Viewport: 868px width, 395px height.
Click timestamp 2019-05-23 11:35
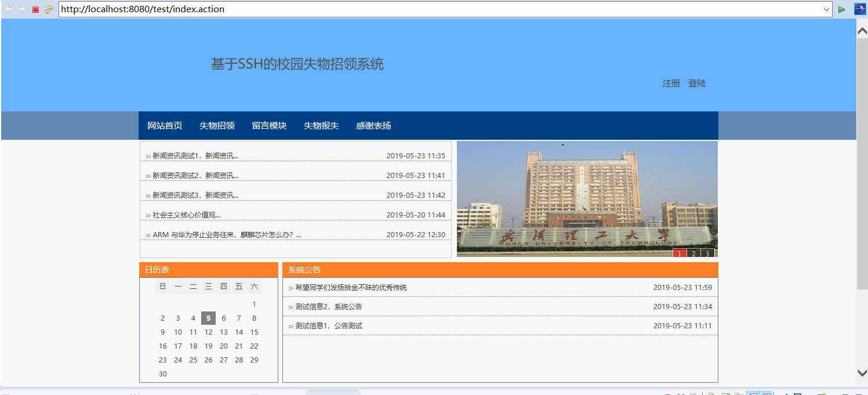[x=416, y=156]
